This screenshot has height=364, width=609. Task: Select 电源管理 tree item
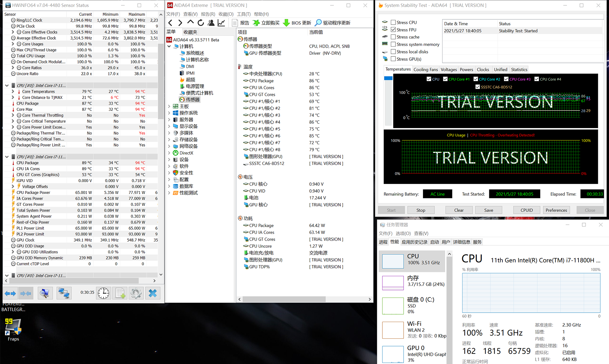pos(192,86)
